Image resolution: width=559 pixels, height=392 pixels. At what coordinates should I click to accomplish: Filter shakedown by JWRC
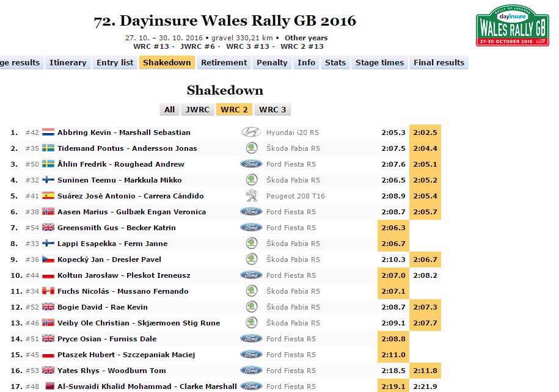[x=197, y=109]
